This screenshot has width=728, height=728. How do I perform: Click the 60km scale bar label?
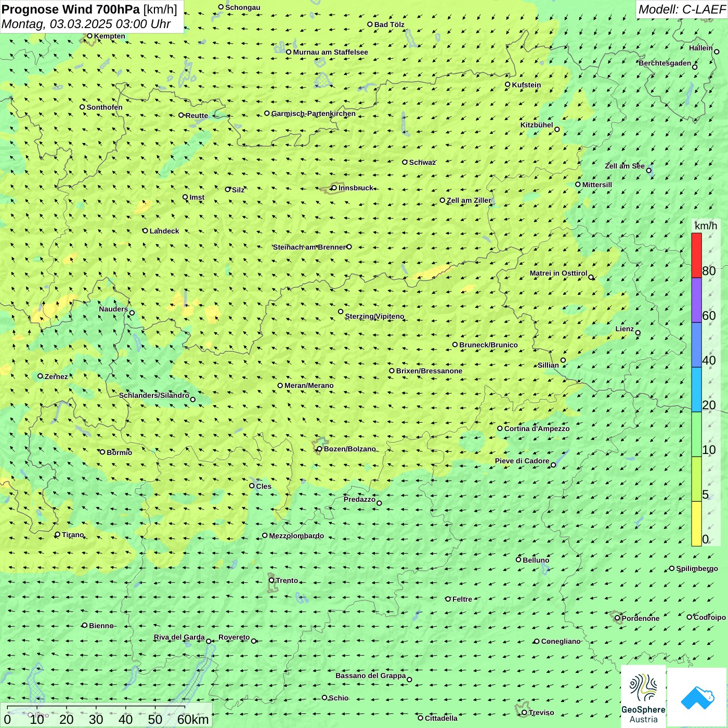pos(193,720)
